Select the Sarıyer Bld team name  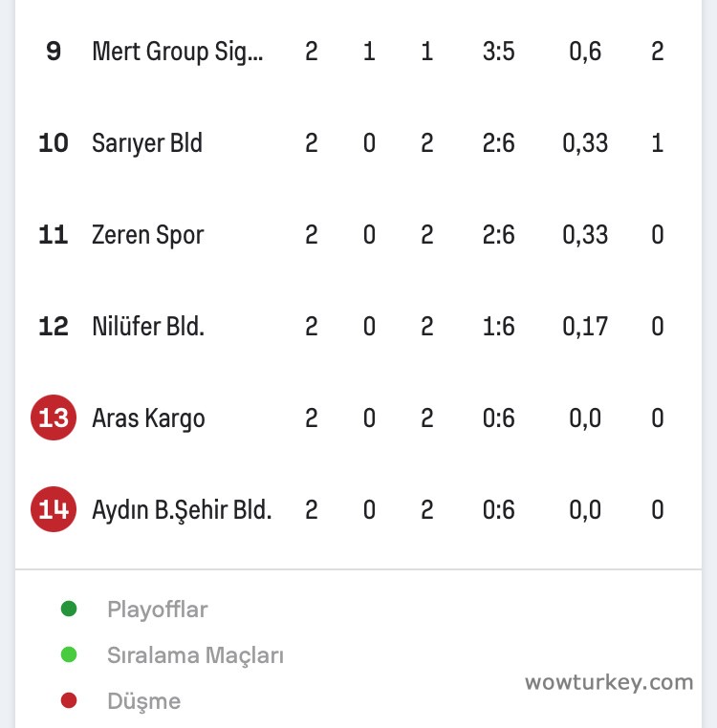coord(147,143)
